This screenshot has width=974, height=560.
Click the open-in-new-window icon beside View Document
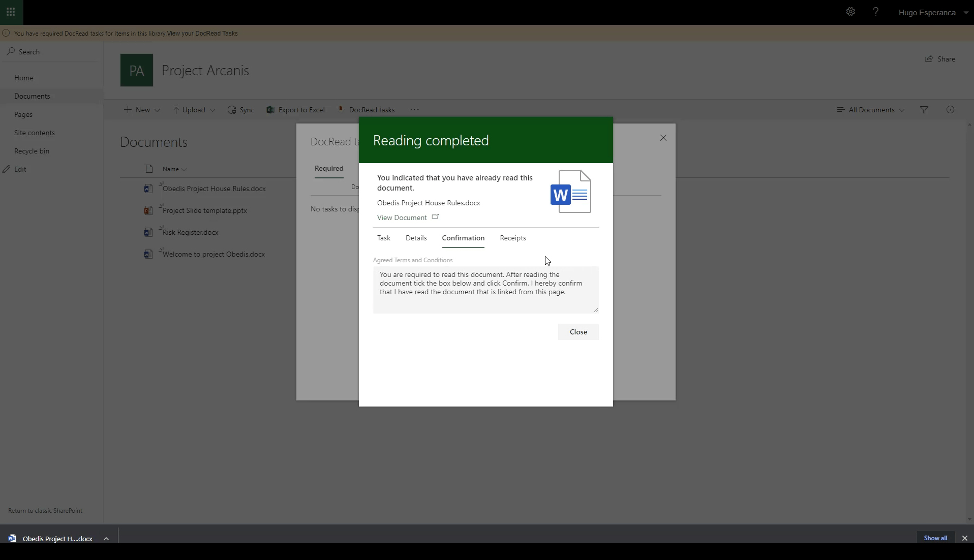click(435, 217)
